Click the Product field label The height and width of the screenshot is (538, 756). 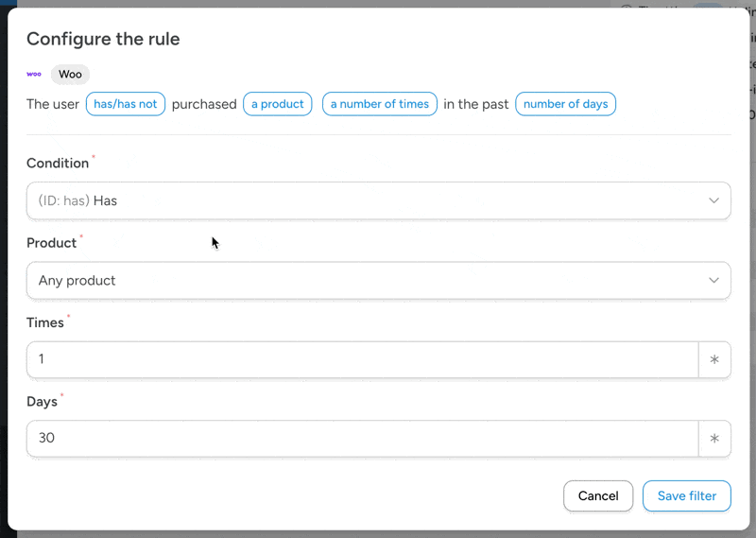[51, 243]
